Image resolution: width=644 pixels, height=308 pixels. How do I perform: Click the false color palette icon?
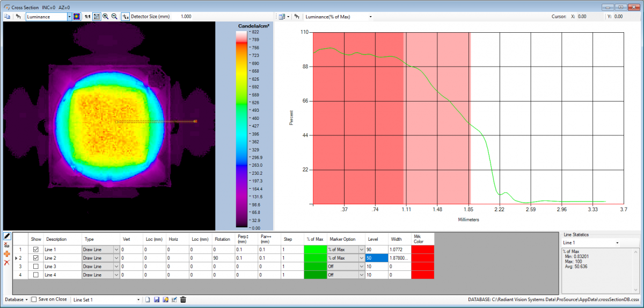click(x=77, y=17)
